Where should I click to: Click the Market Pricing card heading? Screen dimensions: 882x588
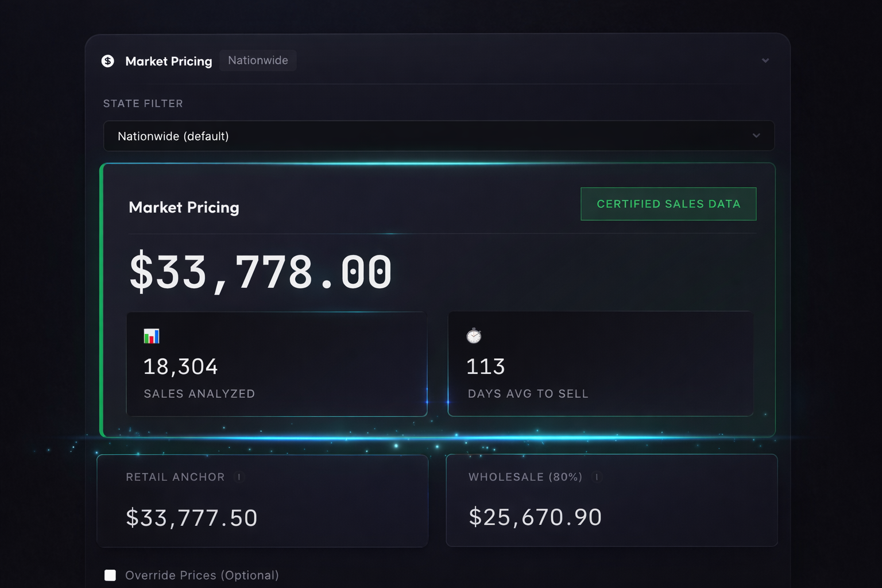click(x=184, y=208)
